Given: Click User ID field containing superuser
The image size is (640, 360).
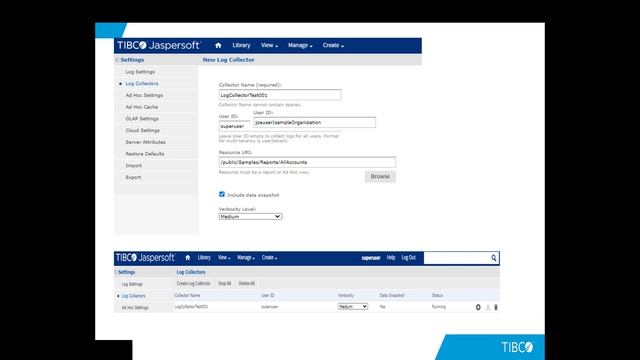Looking at the screenshot, I should coord(235,126).
